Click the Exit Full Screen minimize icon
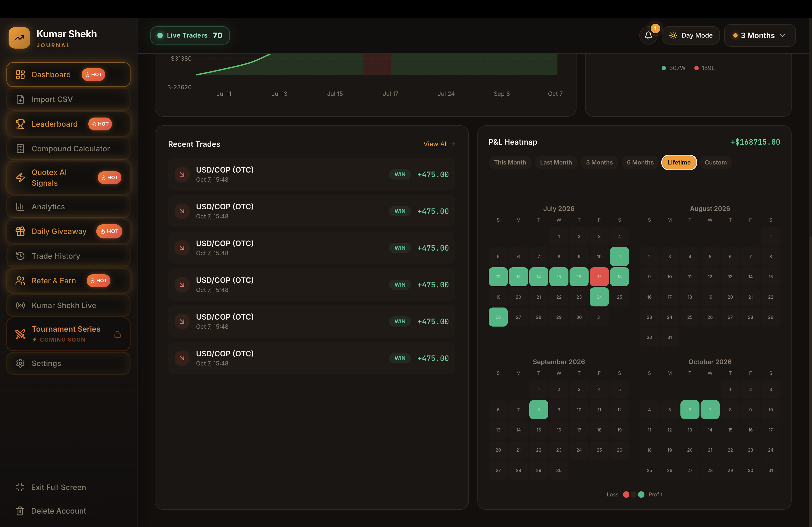The image size is (812, 527). pos(20,488)
